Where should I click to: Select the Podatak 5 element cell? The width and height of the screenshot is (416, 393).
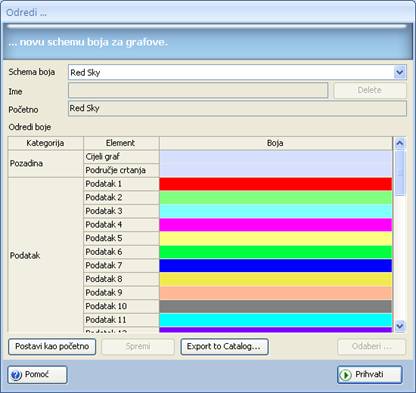[x=121, y=238]
